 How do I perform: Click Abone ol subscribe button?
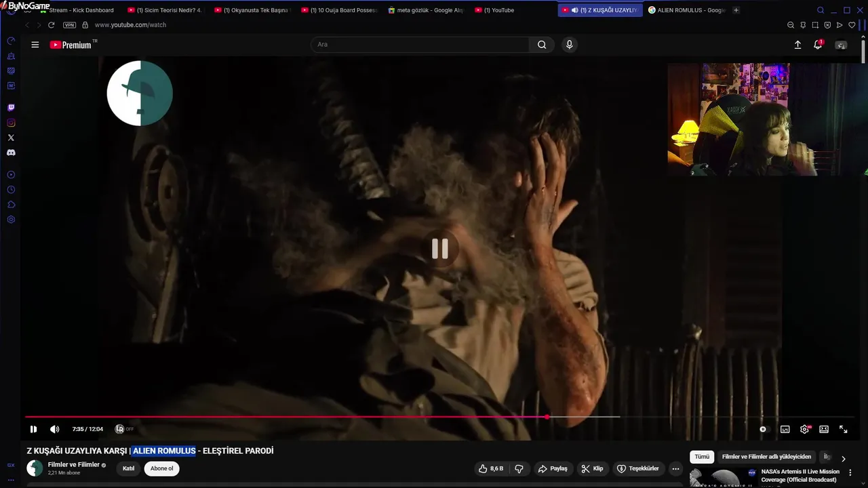pyautogui.click(x=162, y=468)
